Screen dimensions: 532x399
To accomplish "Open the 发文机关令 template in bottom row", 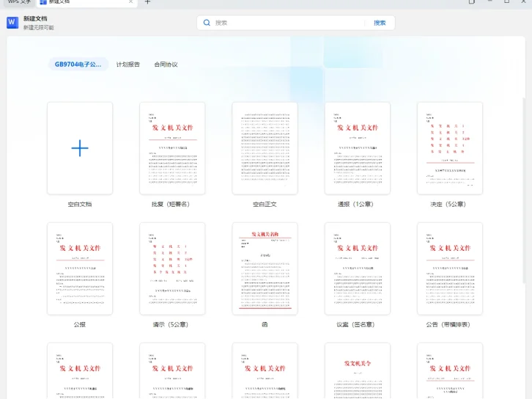I will (358, 371).
